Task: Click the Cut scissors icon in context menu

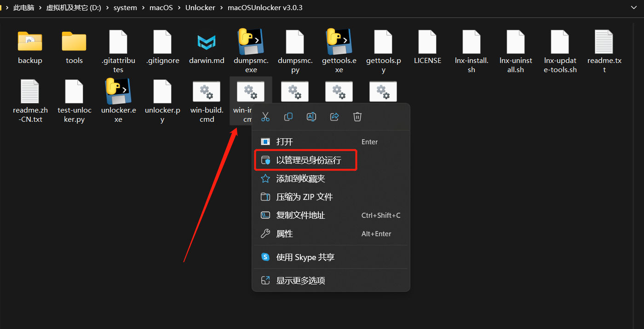Action: (x=265, y=117)
